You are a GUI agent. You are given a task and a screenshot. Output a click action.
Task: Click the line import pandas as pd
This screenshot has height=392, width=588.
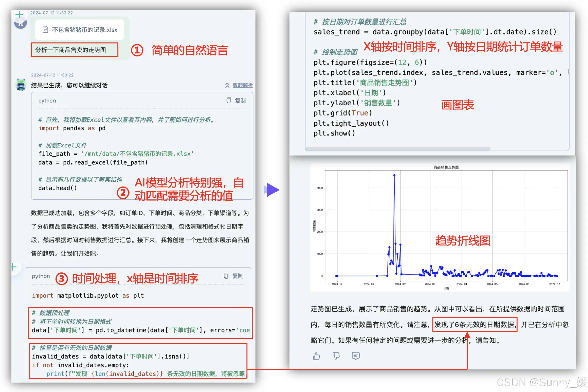(x=72, y=128)
